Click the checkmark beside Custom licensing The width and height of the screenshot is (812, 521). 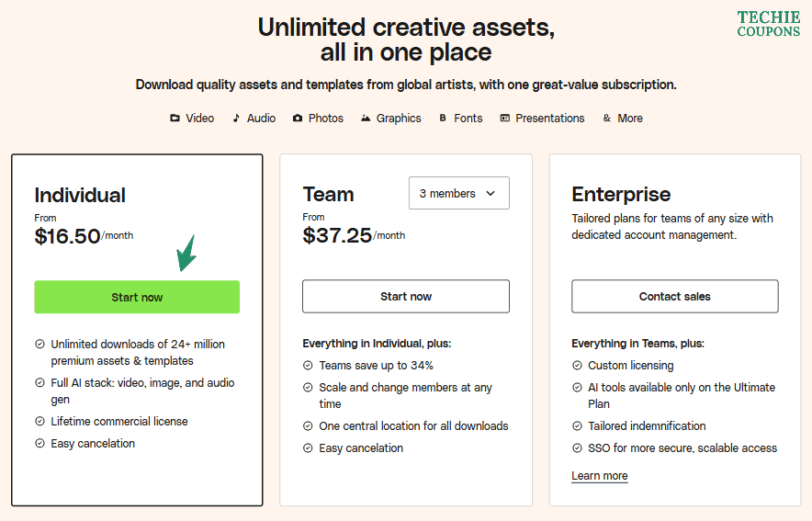coord(577,366)
